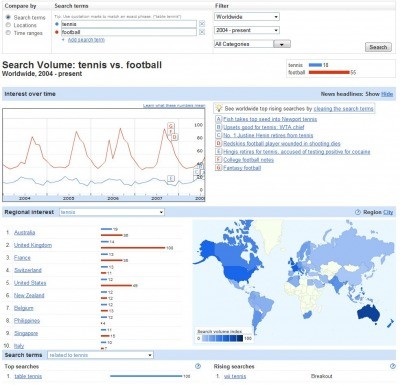Remove the football search term with X icon
Screen dimensions: 400x385
point(202,32)
